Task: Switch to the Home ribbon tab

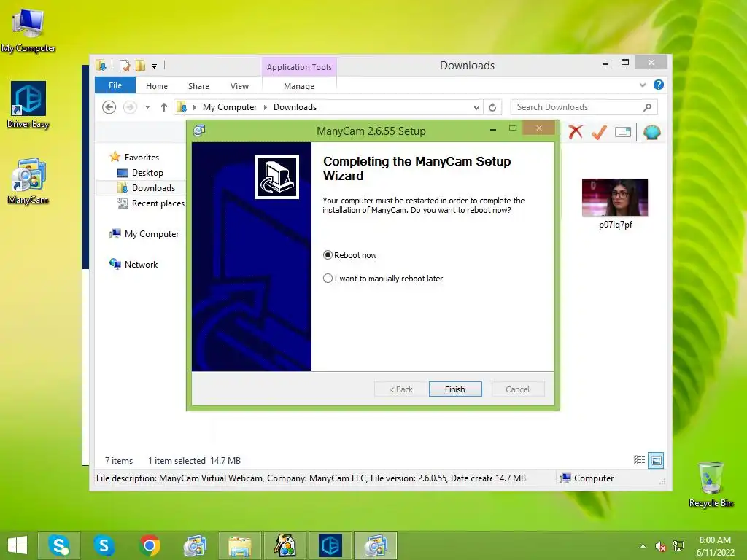Action: coord(157,86)
